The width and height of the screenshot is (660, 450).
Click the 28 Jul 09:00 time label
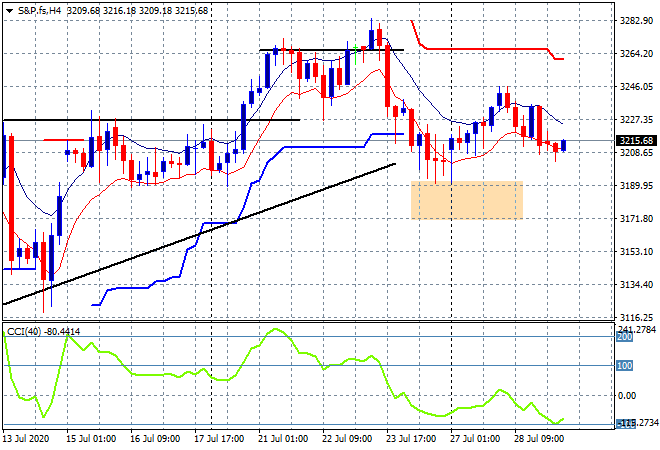tap(539, 439)
